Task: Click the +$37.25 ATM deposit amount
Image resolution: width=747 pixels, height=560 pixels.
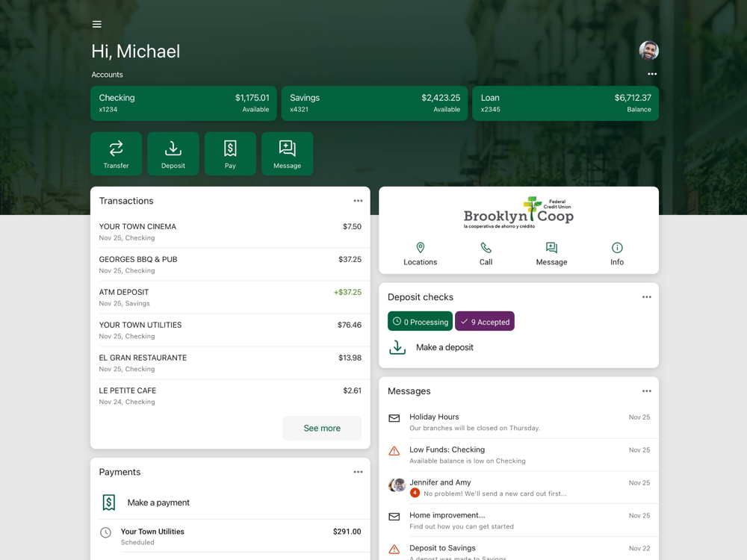Action: click(347, 292)
